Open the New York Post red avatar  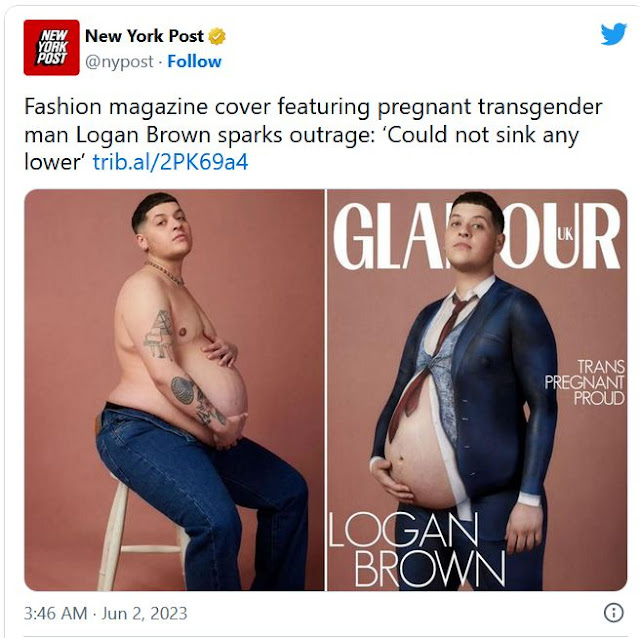(51, 47)
